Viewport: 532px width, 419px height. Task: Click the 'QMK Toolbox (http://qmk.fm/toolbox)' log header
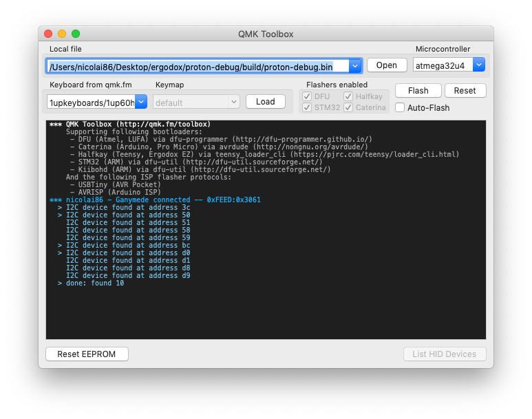[x=138, y=124]
